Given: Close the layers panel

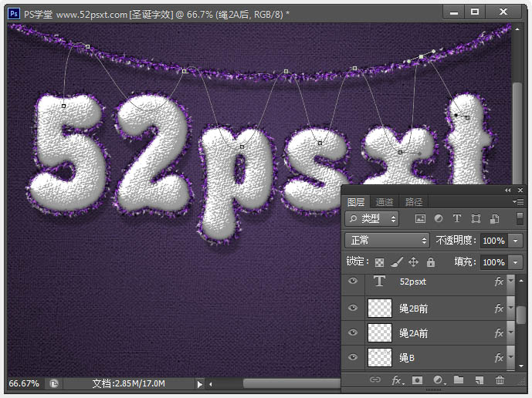Looking at the screenshot, I should [x=520, y=191].
